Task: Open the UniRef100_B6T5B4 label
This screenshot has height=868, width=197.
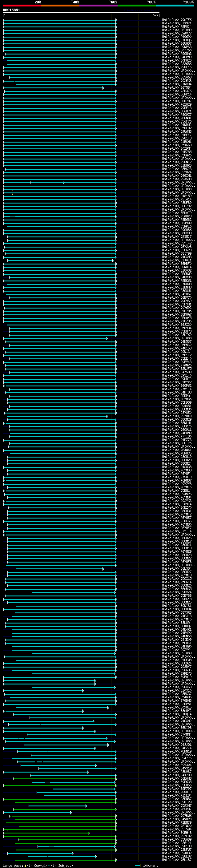Action: [177, 88]
